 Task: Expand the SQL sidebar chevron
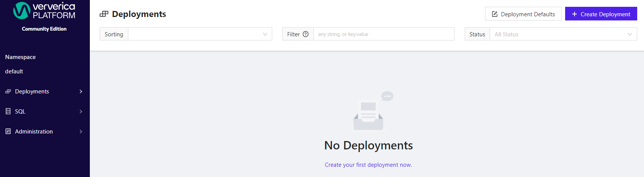point(81,112)
